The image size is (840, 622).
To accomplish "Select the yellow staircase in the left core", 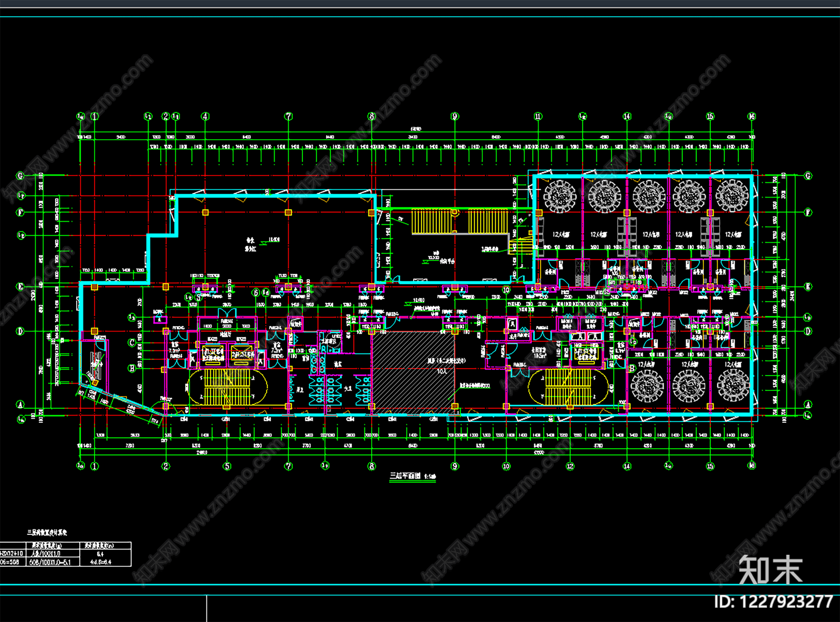I will [227, 387].
